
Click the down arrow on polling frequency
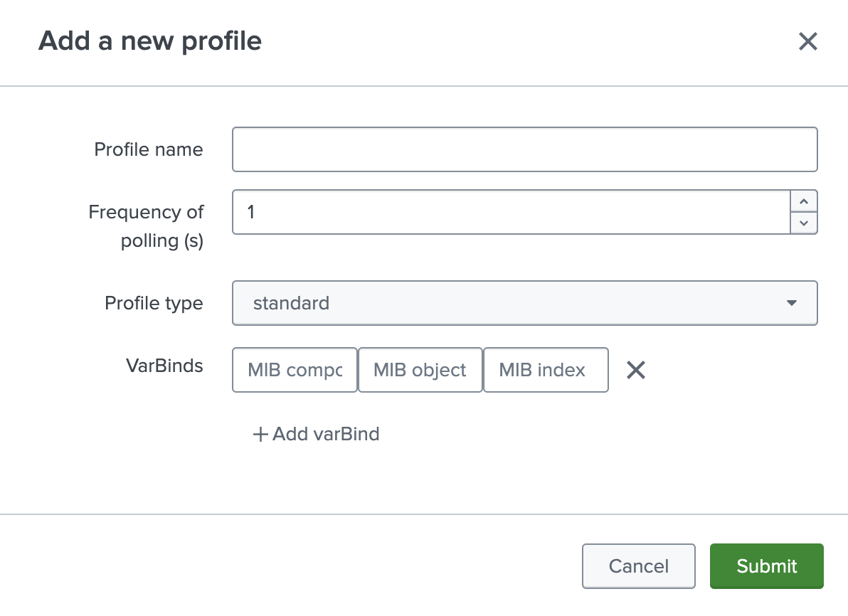click(x=804, y=223)
